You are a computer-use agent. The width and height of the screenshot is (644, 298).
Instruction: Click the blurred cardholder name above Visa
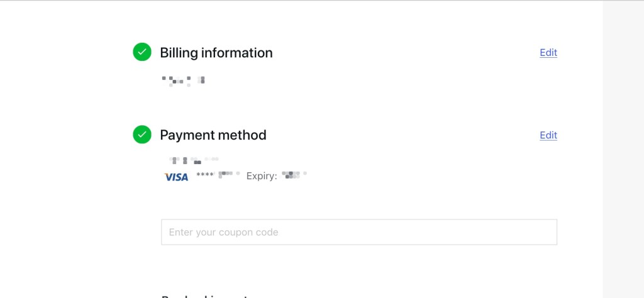pos(194,160)
